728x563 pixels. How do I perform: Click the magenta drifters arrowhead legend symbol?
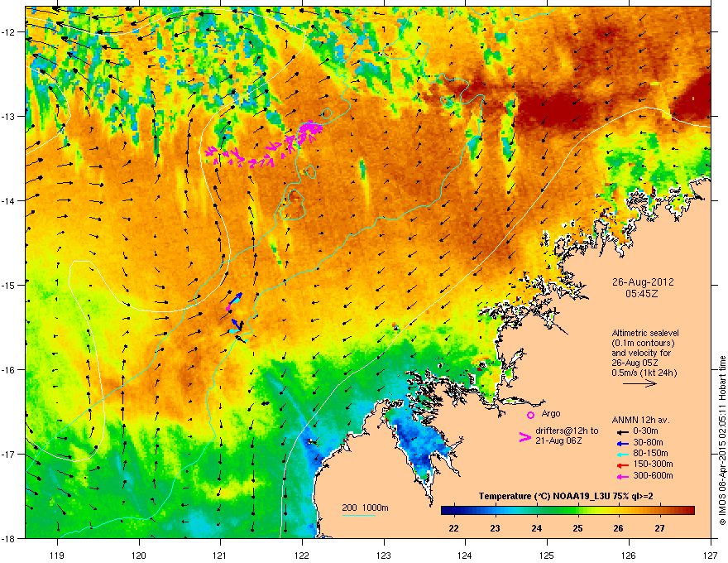(524, 437)
